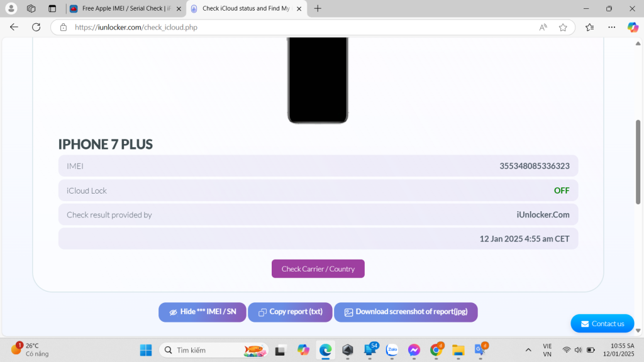Viewport: 644px width, 362px height.
Task: Click the browser Back arrow
Action: (x=14, y=27)
